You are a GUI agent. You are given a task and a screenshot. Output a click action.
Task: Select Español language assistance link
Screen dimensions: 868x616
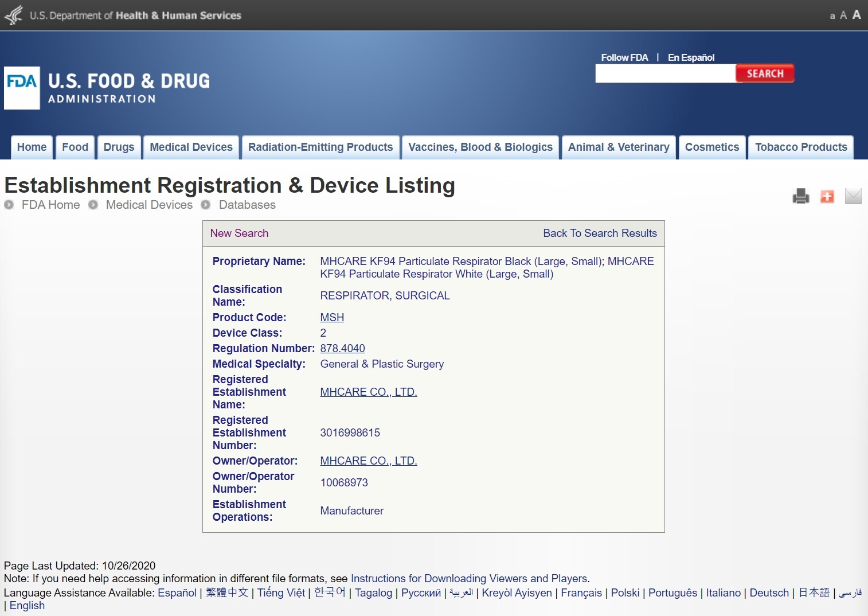[x=177, y=593]
